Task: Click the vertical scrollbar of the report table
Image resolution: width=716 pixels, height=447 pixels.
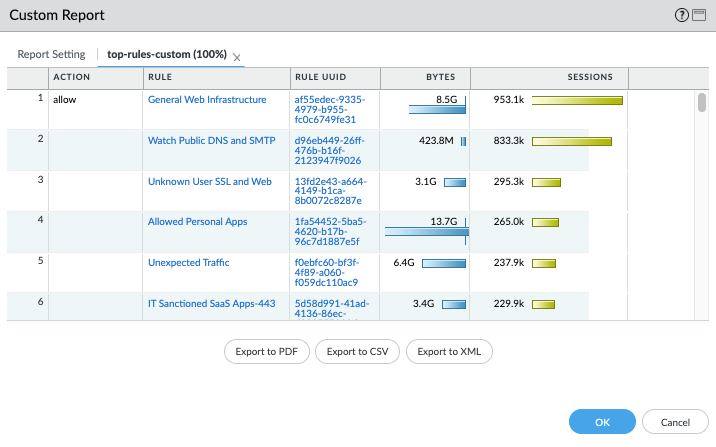Action: pyautogui.click(x=702, y=103)
